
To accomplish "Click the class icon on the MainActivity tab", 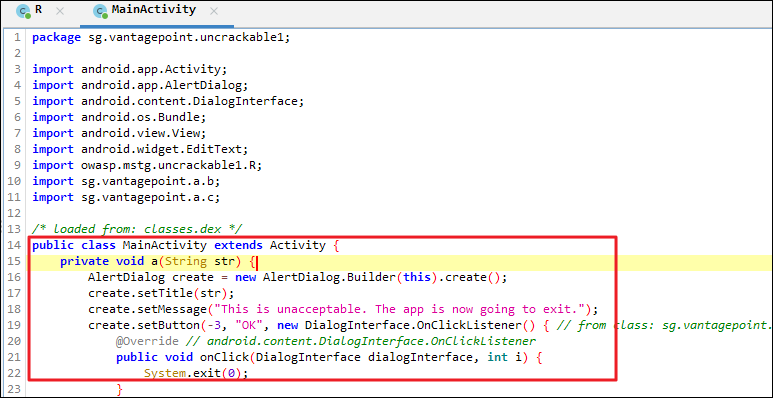I will 100,11.
